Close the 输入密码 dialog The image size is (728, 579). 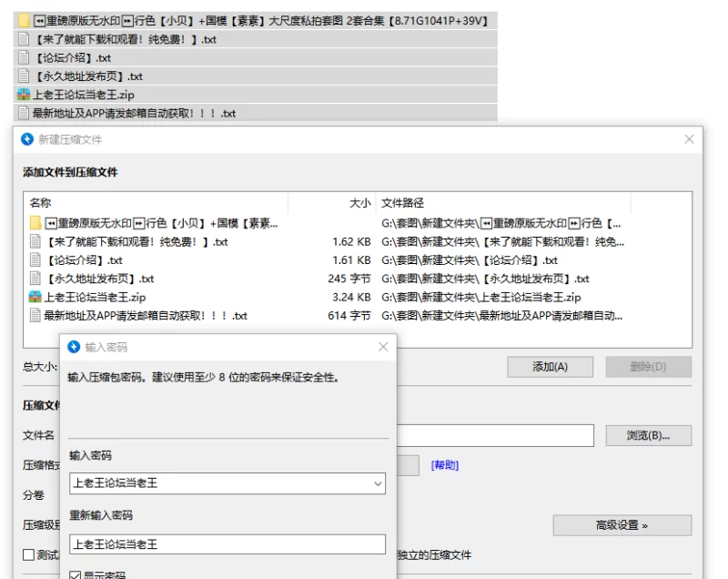pyautogui.click(x=383, y=347)
